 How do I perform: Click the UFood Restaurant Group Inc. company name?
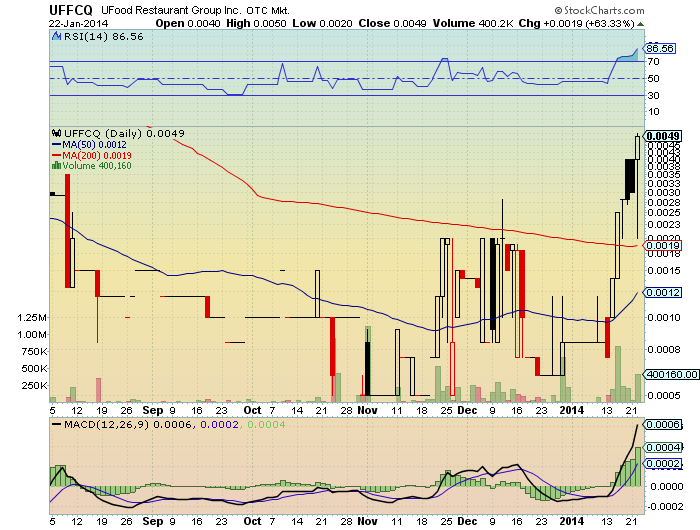(x=171, y=10)
